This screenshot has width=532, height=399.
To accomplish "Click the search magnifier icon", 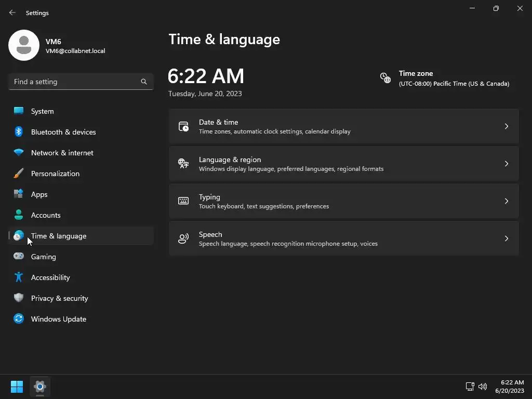I will point(144,82).
